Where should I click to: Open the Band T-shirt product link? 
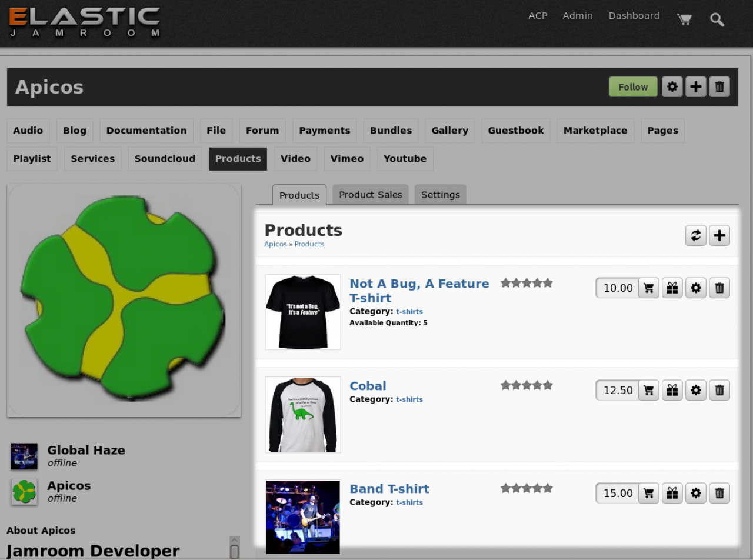(389, 489)
